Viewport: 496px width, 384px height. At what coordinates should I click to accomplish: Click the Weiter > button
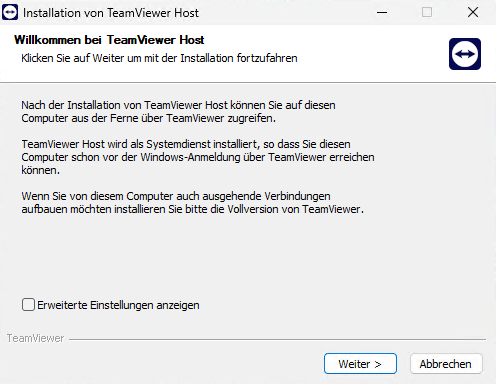click(360, 364)
